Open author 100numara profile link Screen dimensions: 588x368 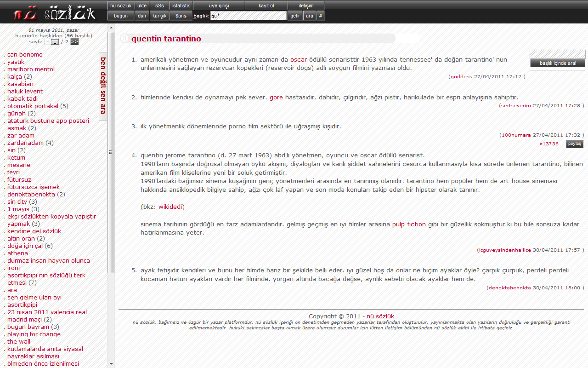516,135
